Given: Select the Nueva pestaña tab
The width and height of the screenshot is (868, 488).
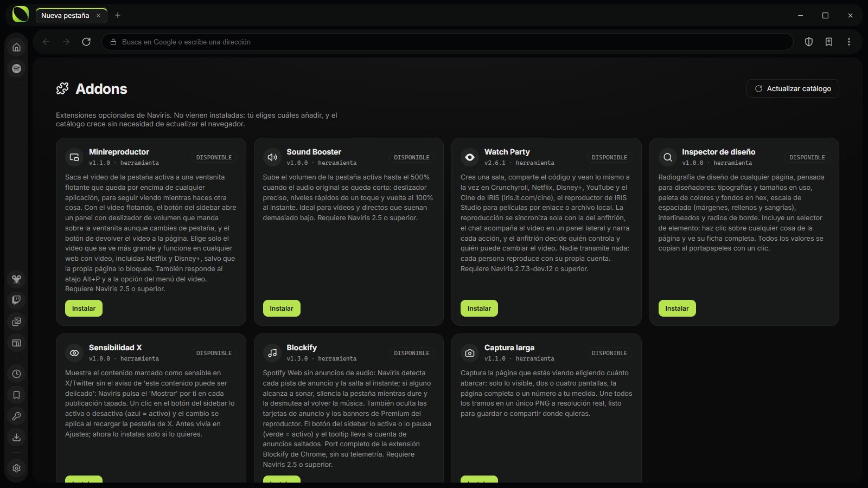Looking at the screenshot, I should [71, 16].
